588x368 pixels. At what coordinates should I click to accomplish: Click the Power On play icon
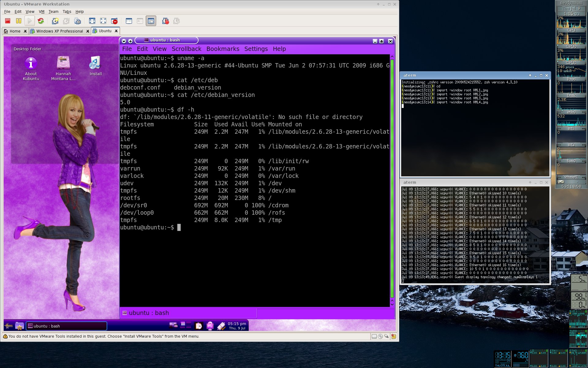coord(30,21)
